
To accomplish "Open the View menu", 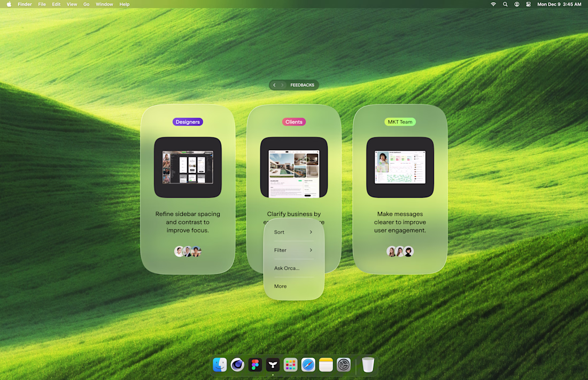I will (72, 4).
